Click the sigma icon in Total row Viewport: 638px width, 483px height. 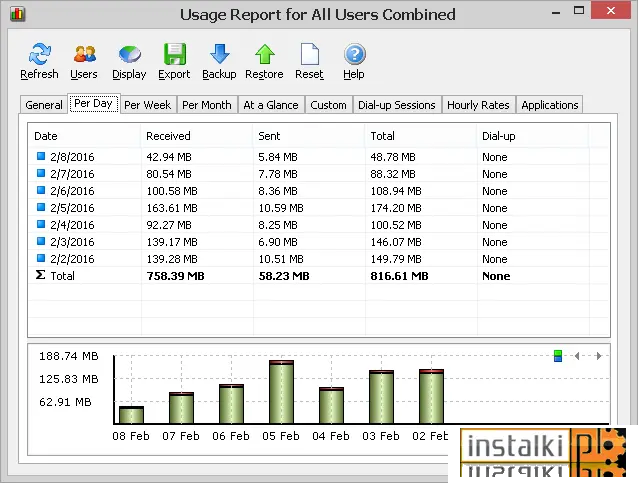(40, 275)
